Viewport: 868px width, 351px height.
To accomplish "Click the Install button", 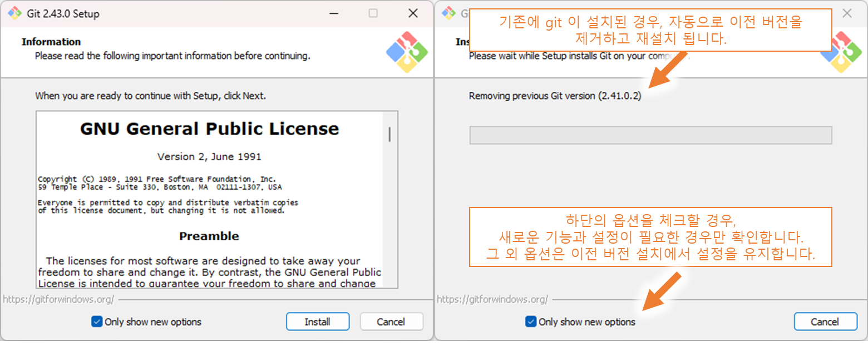I will pos(318,322).
